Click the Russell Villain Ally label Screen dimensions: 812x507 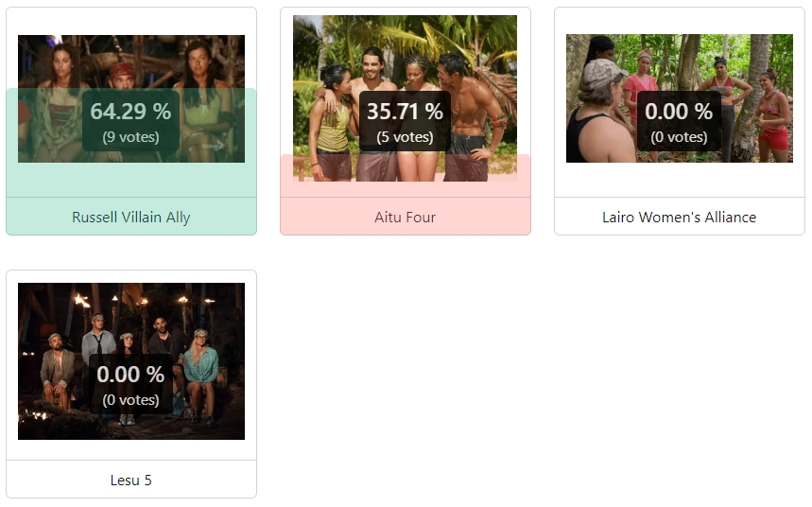coord(131,217)
